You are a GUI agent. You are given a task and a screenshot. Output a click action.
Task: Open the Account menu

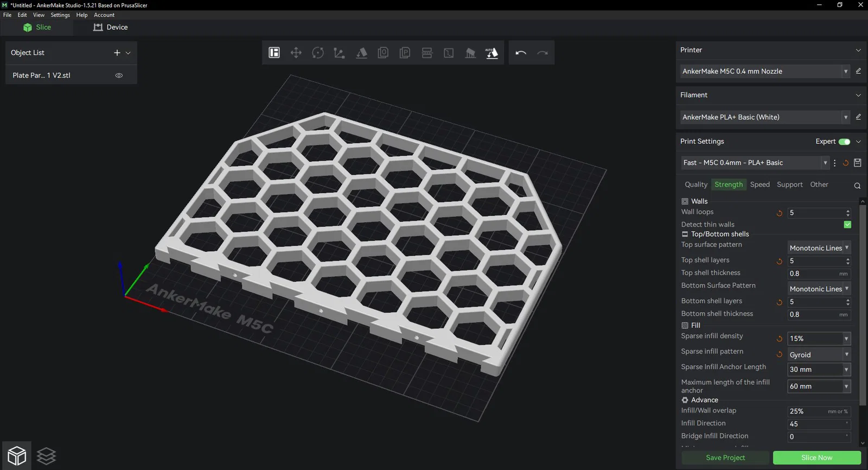104,15
